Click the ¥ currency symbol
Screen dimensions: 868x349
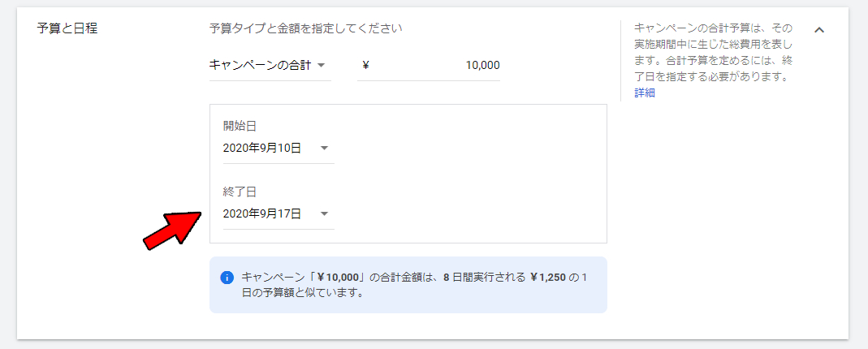[x=365, y=65]
